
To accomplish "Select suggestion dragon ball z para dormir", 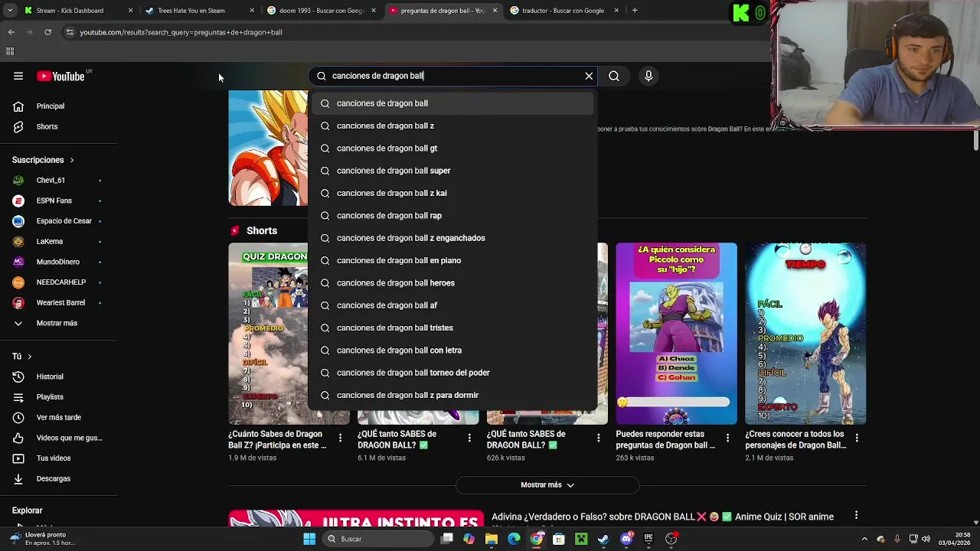I will [452, 395].
